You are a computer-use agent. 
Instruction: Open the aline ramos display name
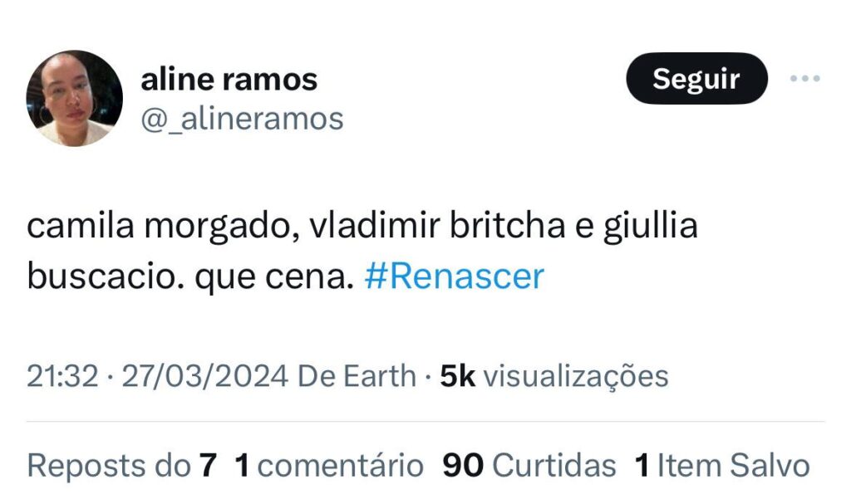229,80
